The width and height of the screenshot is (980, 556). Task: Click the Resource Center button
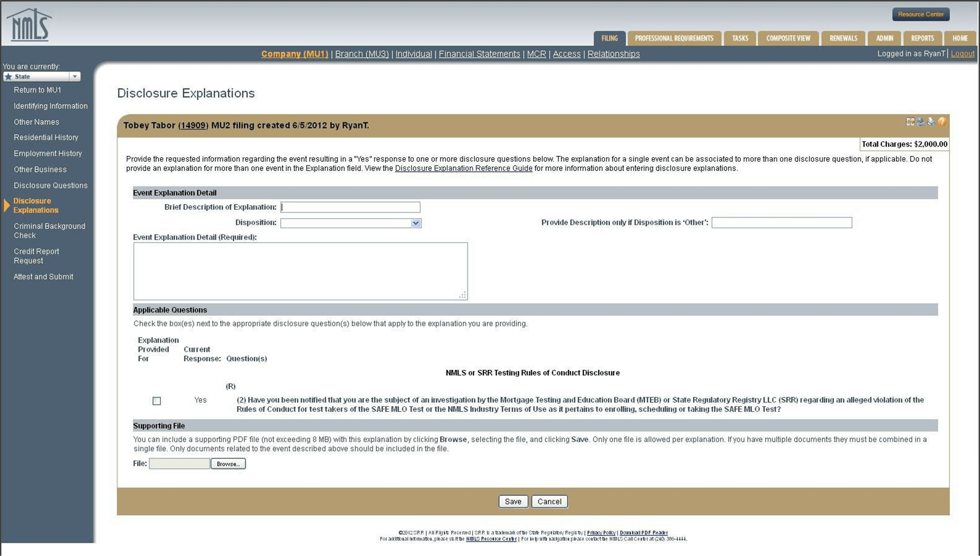click(x=920, y=14)
